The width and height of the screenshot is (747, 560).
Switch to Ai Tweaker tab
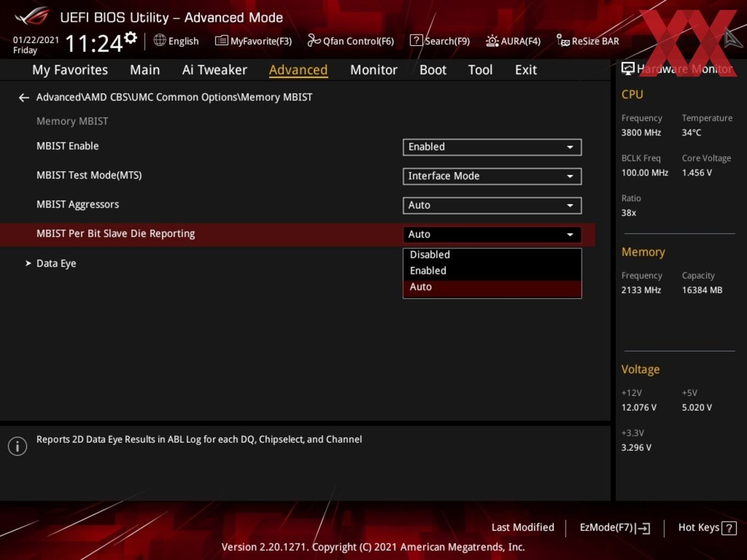click(214, 70)
